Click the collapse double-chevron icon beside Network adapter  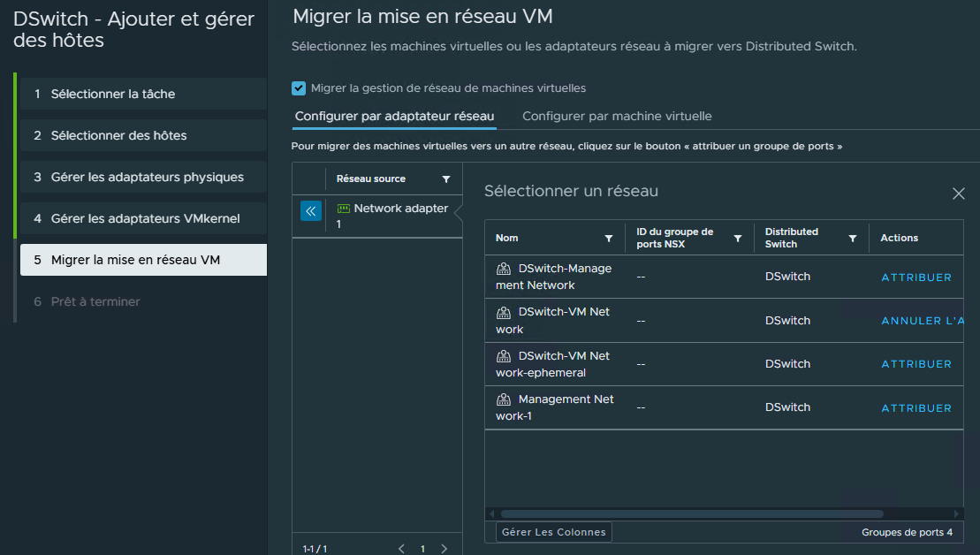[310, 211]
